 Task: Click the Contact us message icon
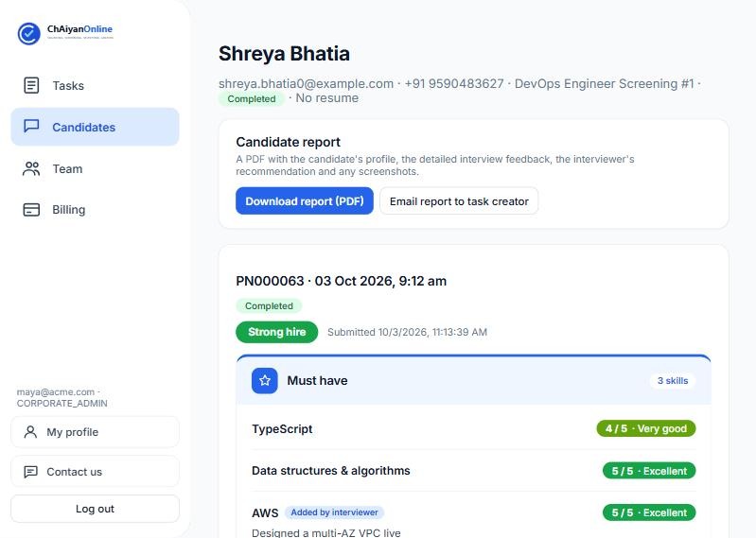click(x=30, y=472)
